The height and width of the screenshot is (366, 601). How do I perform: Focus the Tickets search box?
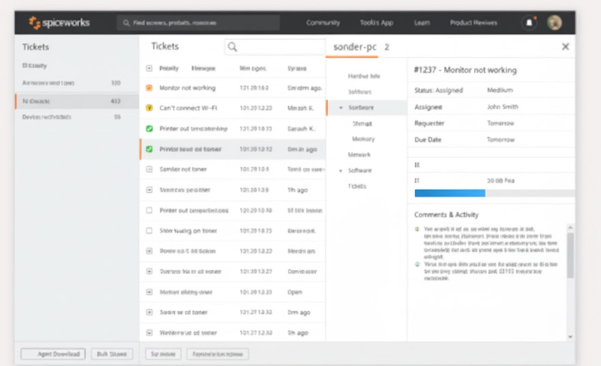(275, 47)
